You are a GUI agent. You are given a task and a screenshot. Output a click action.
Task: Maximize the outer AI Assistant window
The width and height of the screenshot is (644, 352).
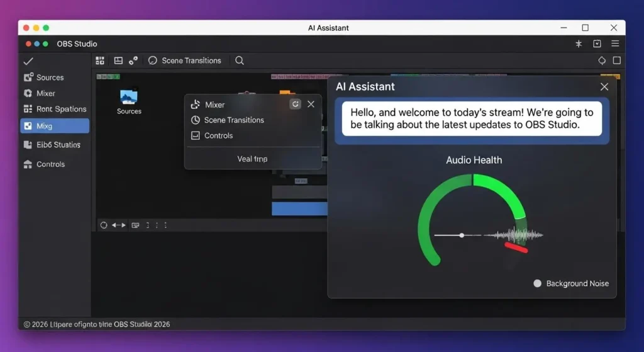586,28
